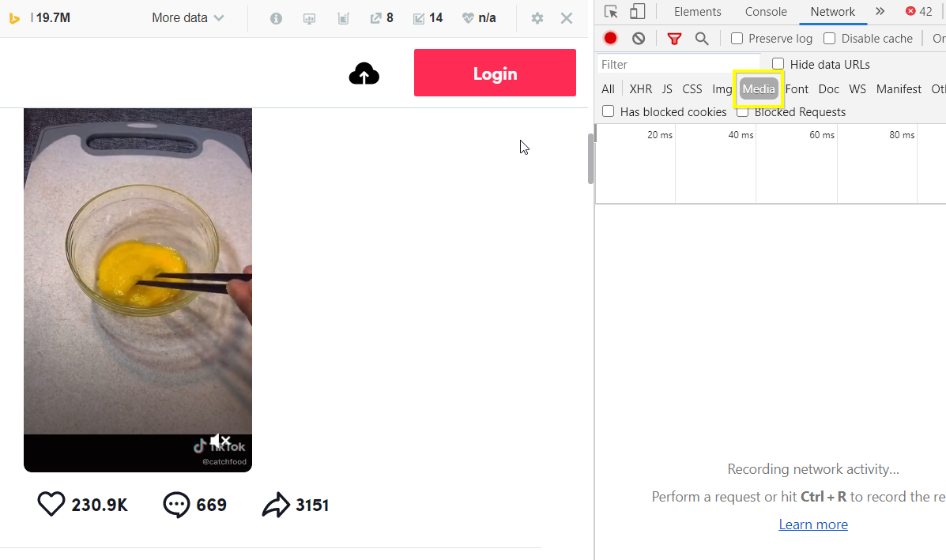Open internal links count showing 14
This screenshot has width=946, height=560.
[428, 18]
